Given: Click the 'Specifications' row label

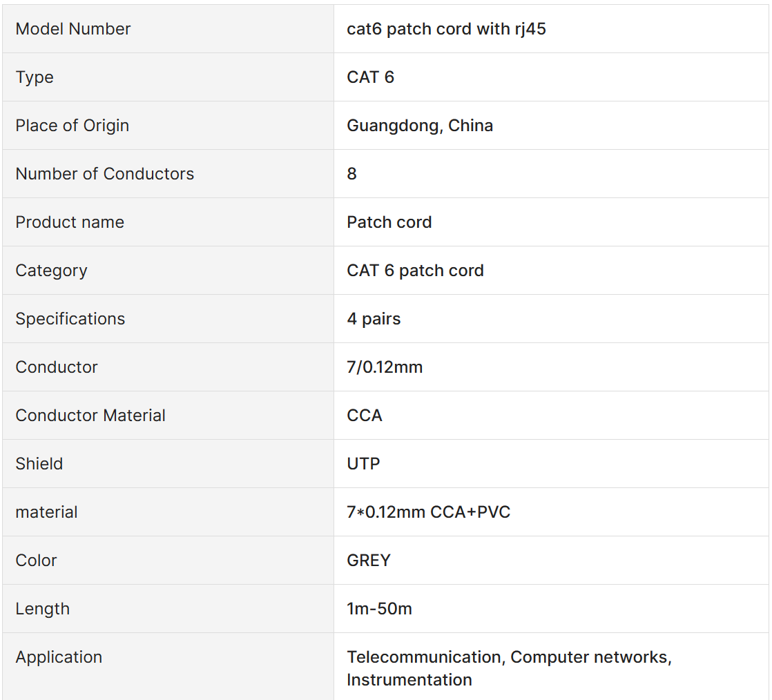Looking at the screenshot, I should coord(70,319).
